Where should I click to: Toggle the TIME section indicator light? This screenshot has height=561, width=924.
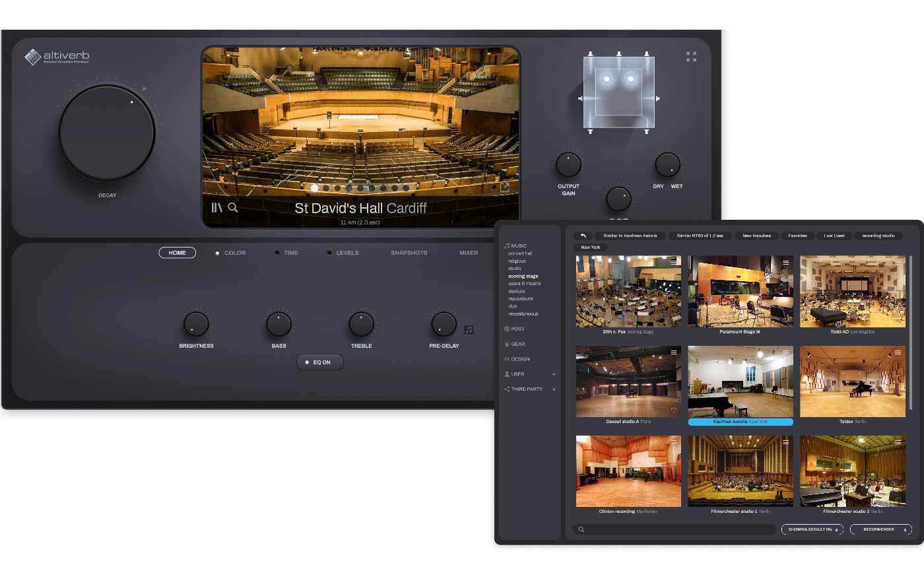[277, 253]
